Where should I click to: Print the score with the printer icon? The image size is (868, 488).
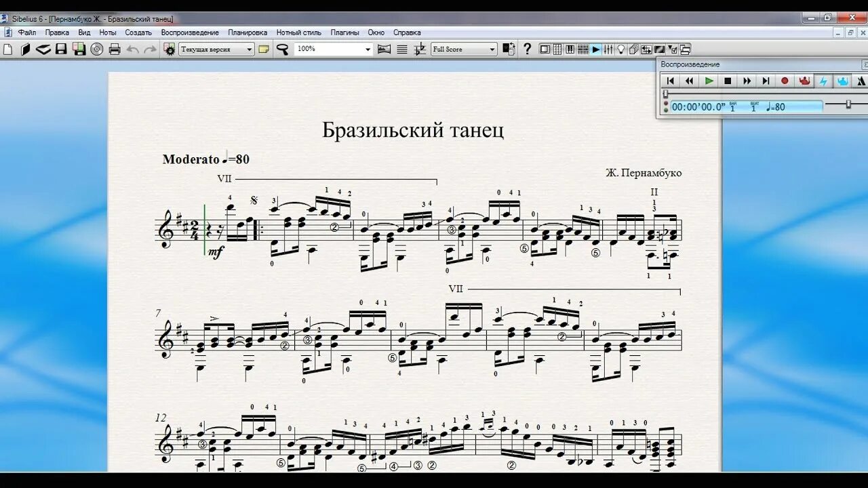coord(115,49)
